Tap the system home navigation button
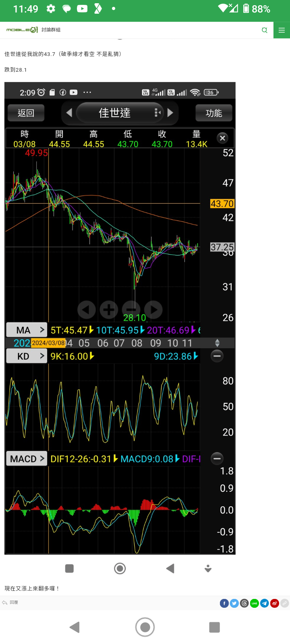This screenshot has height=644, width=290. [145, 627]
